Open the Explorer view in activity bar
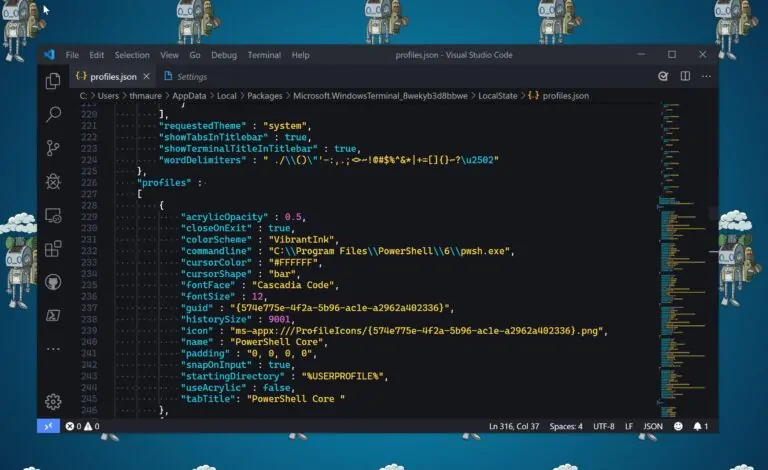 53,81
